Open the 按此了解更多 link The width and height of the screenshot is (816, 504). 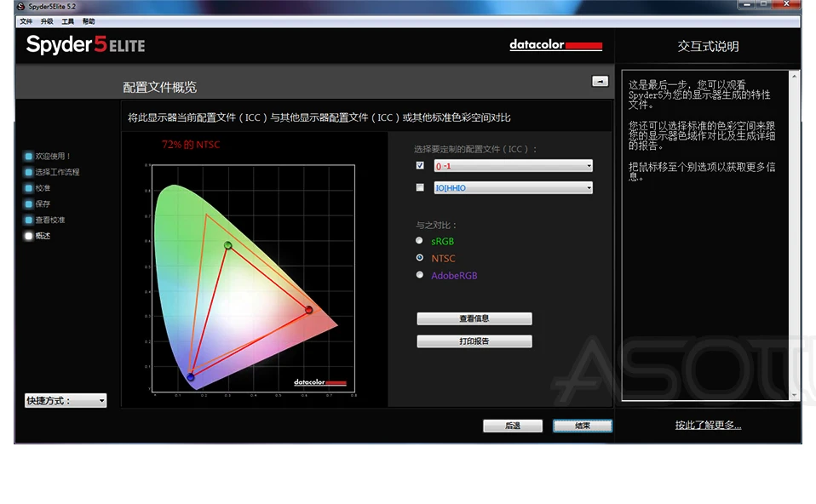pyautogui.click(x=709, y=425)
